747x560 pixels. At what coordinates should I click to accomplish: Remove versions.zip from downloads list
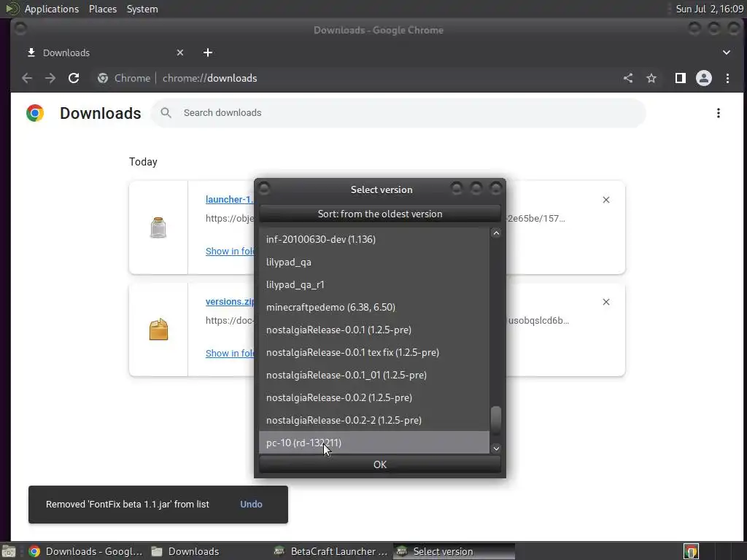tap(606, 302)
